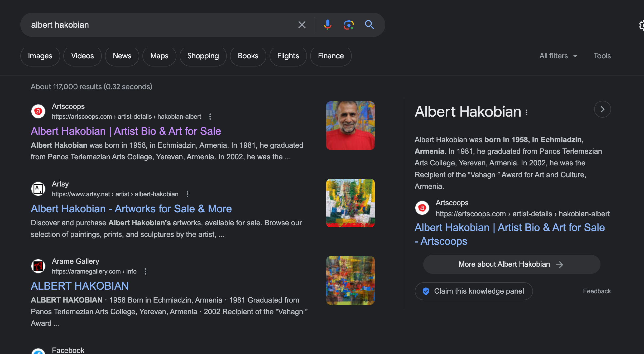Expand the knowledge panel with the chevron arrow
The image size is (644, 354).
click(x=602, y=109)
